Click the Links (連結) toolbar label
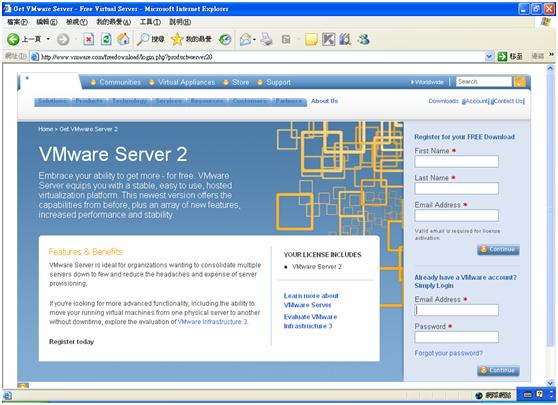Viewport: 558px width, 405px height. click(x=538, y=56)
